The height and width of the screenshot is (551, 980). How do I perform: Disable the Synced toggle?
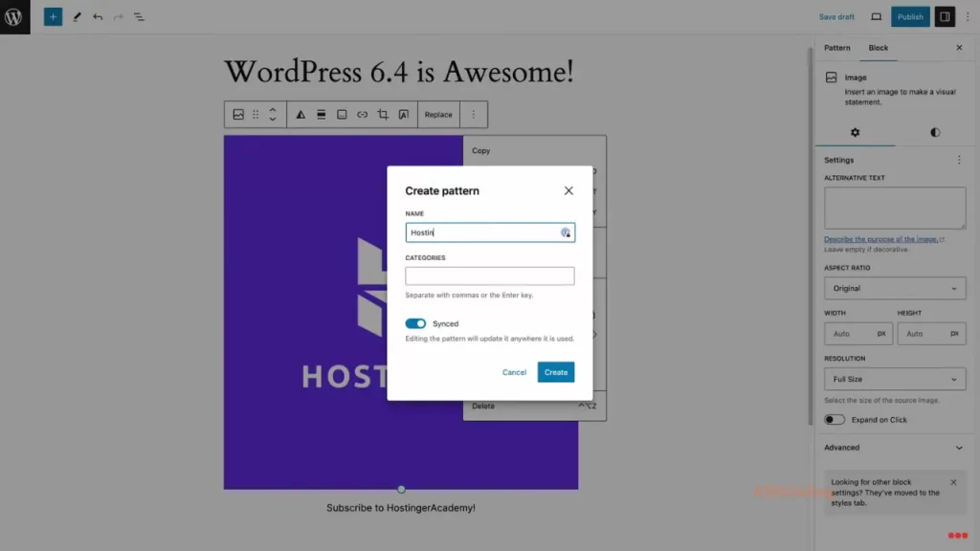tap(415, 323)
